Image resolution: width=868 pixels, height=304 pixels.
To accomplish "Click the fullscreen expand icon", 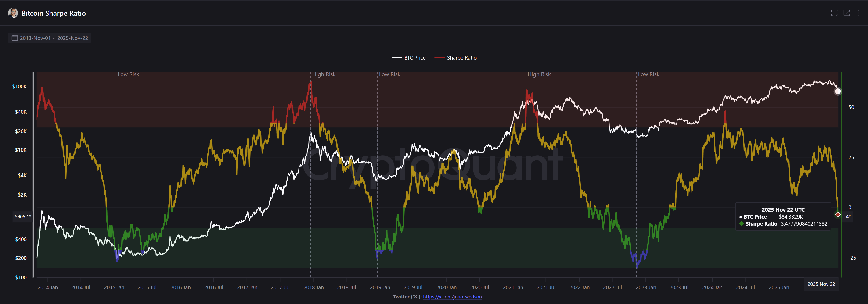I will (x=834, y=13).
